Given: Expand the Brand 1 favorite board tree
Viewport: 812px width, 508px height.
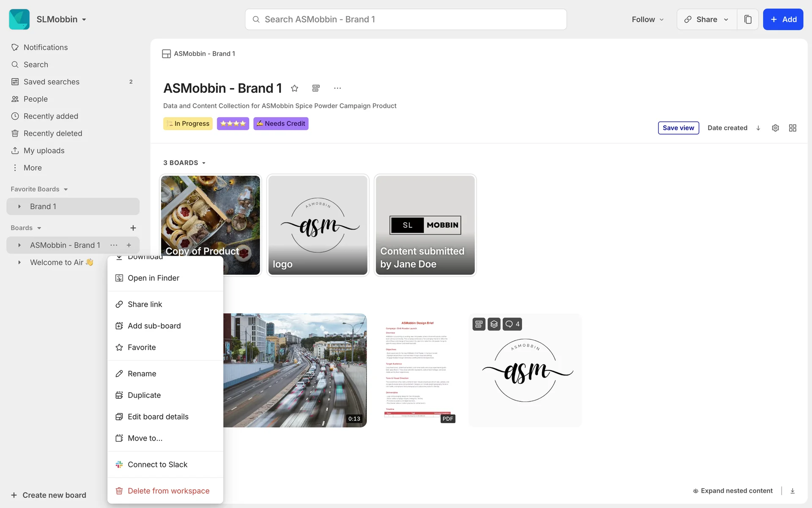Looking at the screenshot, I should click(19, 207).
